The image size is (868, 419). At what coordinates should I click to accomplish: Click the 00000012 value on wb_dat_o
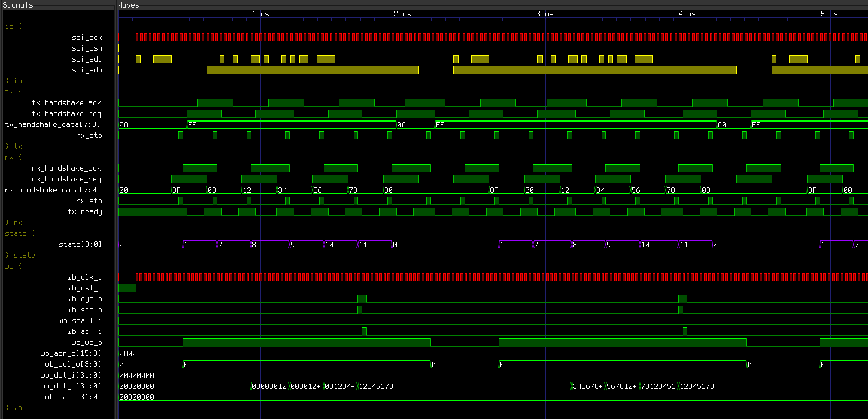tap(269, 386)
